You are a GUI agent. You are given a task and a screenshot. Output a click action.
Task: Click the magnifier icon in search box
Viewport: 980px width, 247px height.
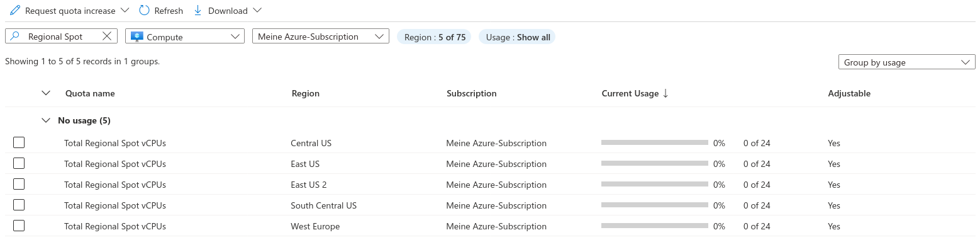(x=15, y=37)
